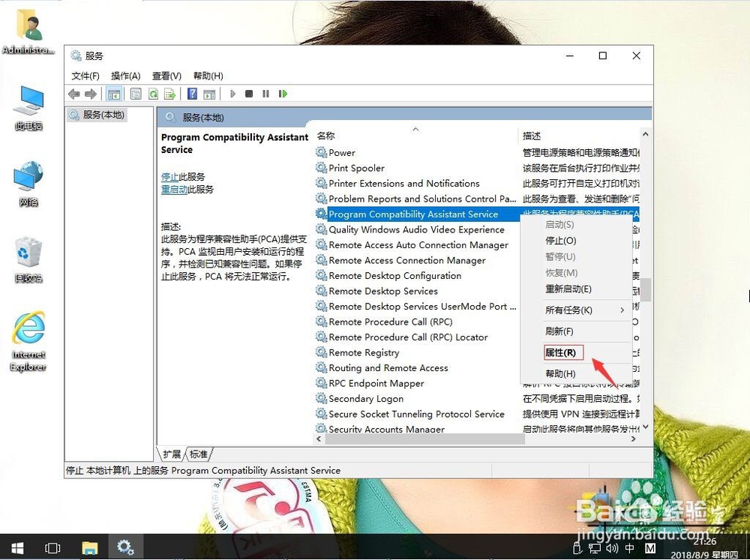The width and height of the screenshot is (750, 560).
Task: Select RPC Endpoint Mapper service
Action: (415, 383)
